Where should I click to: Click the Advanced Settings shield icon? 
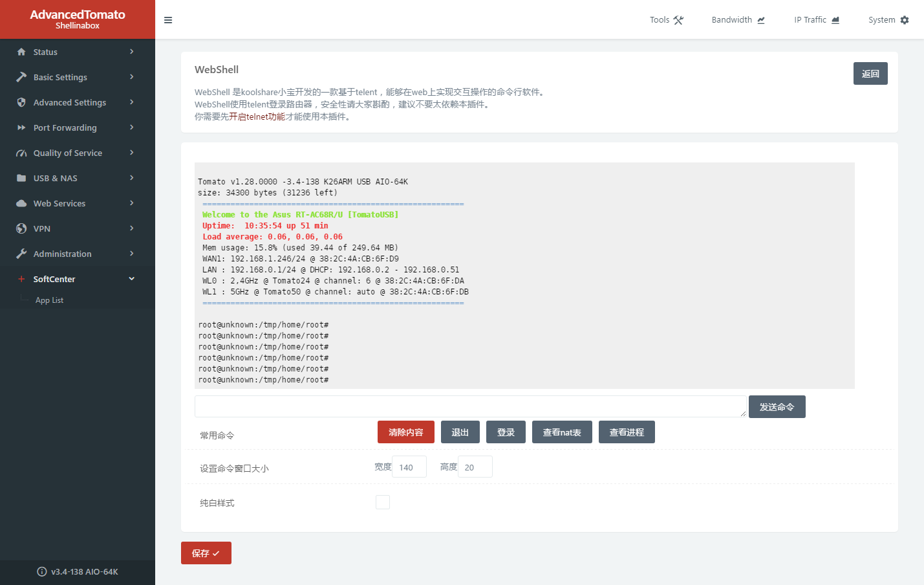21,102
